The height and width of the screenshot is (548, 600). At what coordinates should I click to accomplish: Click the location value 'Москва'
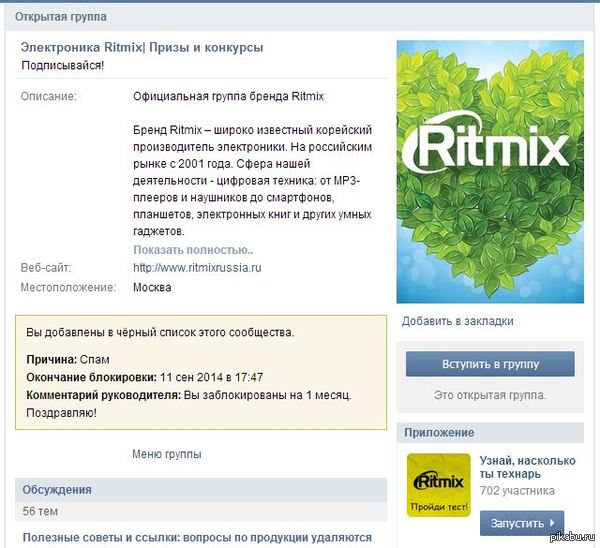pyautogui.click(x=152, y=287)
